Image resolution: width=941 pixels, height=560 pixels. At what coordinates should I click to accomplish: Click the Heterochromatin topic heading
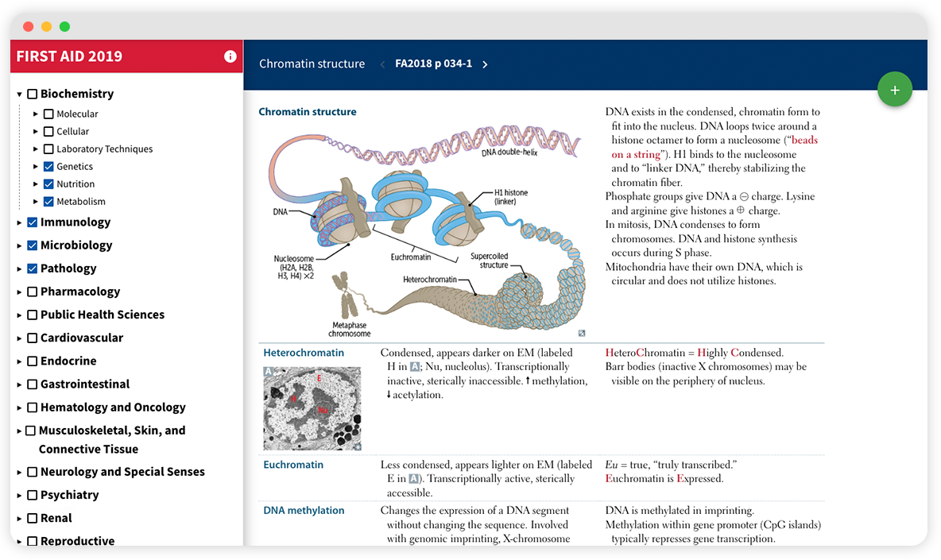point(304,353)
